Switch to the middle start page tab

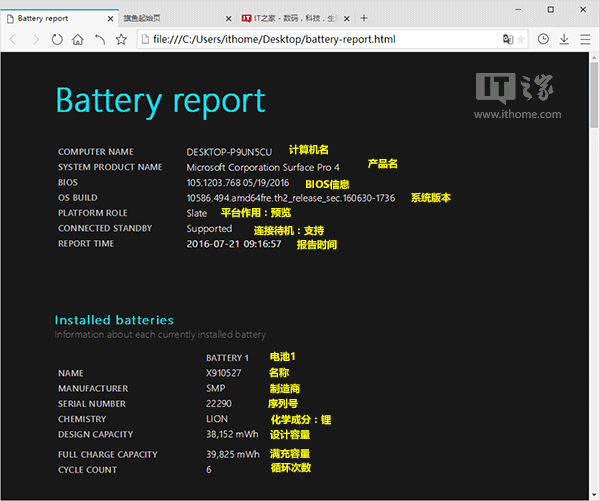[178, 18]
